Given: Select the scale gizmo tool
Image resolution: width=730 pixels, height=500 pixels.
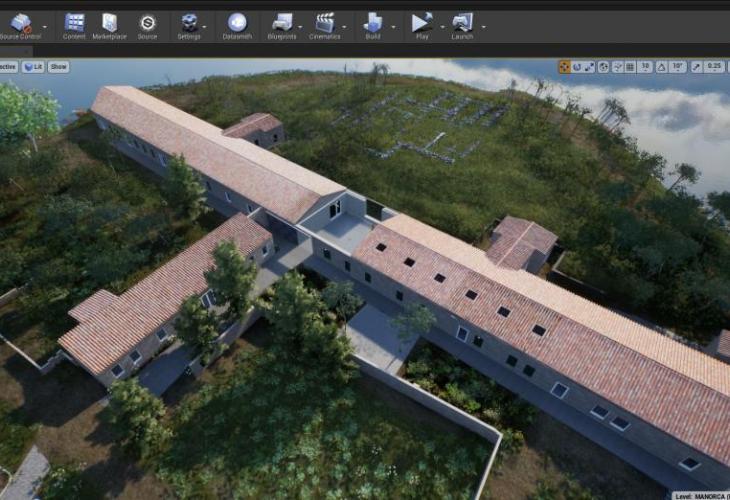Looking at the screenshot, I should tap(590, 67).
